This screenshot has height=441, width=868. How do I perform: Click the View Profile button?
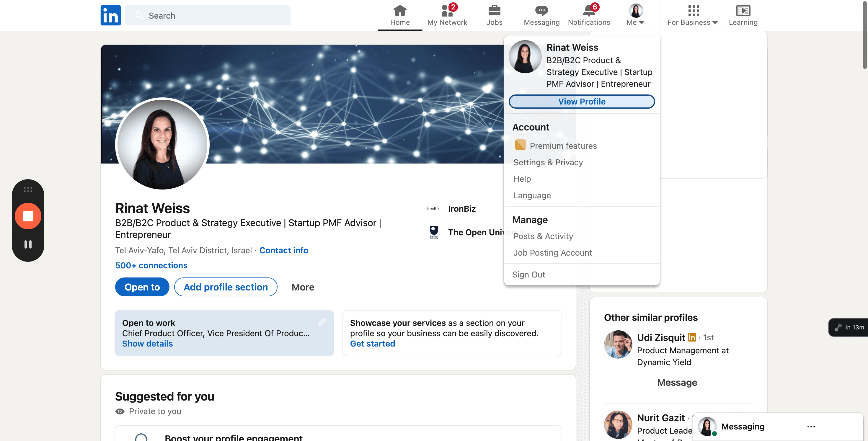click(x=582, y=102)
